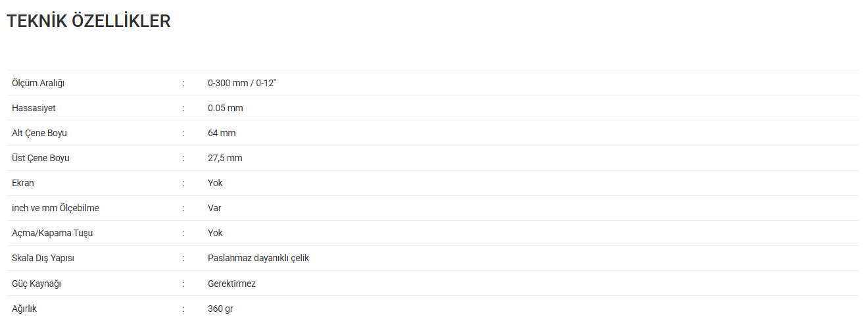Select the Ölçüm Aralığı label
Image resolution: width=868 pixels, height=323 pixels.
pos(38,84)
